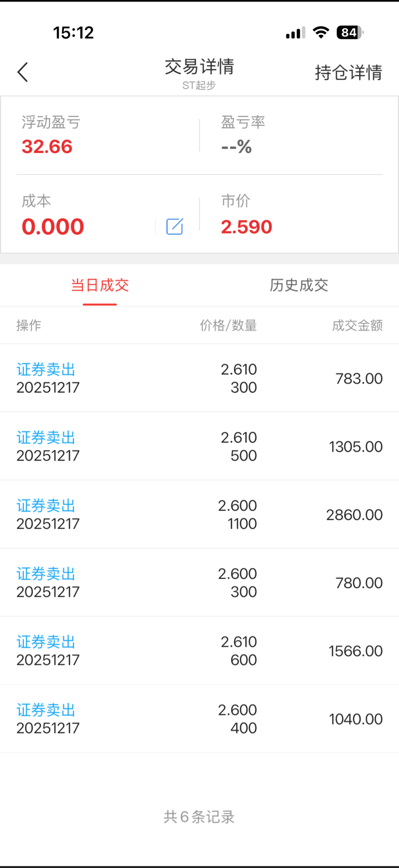
Task: Select the 当日成交 tab
Action: (100, 285)
